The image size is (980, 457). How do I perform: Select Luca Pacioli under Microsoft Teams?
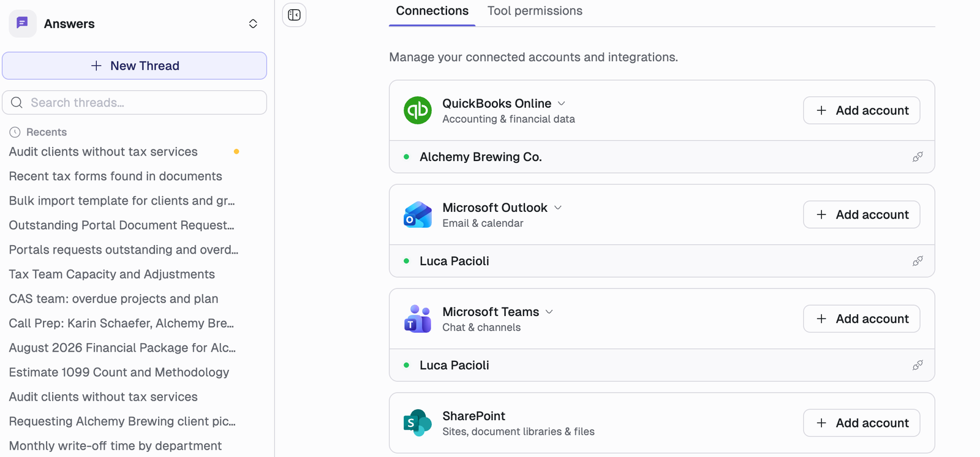pyautogui.click(x=662, y=365)
